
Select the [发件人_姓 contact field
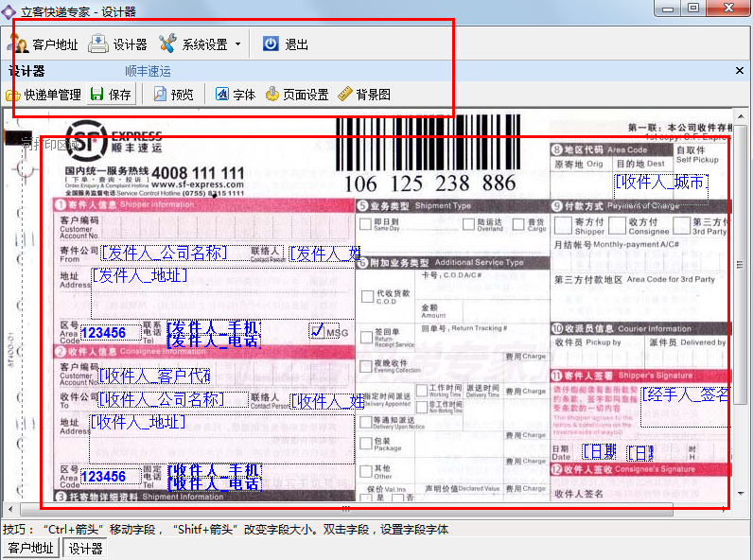click(324, 254)
